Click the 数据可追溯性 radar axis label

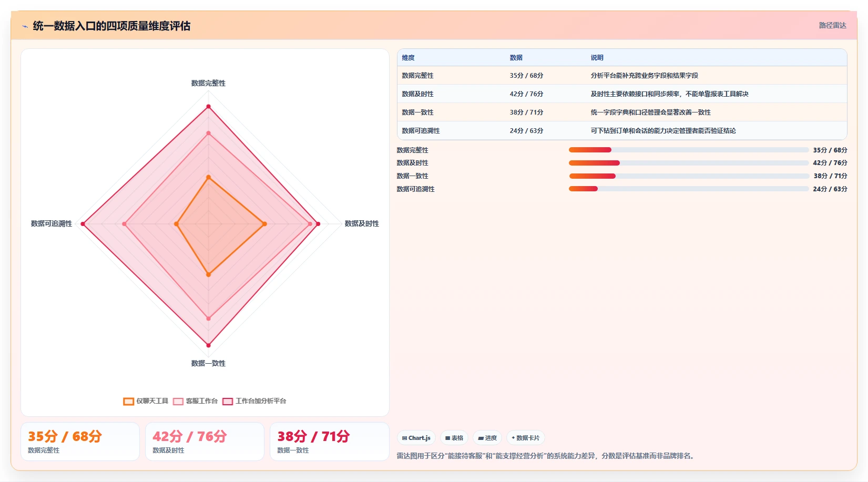click(52, 224)
